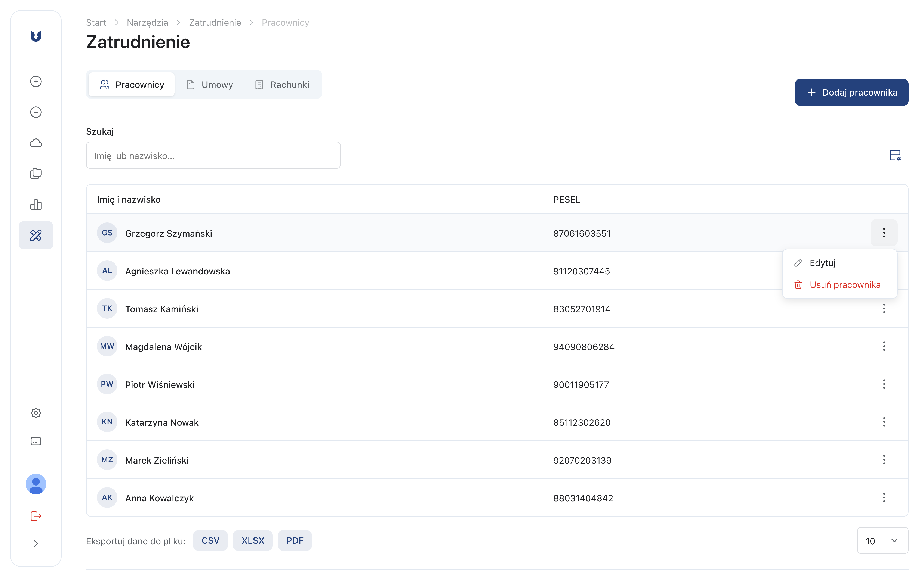
Task: Open actions menu for Tomasz Kamiński
Action: (884, 308)
